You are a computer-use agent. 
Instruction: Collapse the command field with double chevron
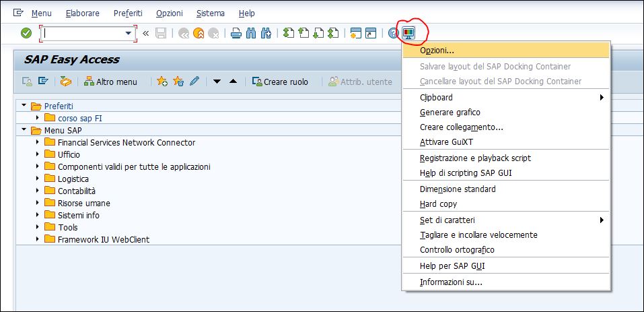tap(145, 33)
